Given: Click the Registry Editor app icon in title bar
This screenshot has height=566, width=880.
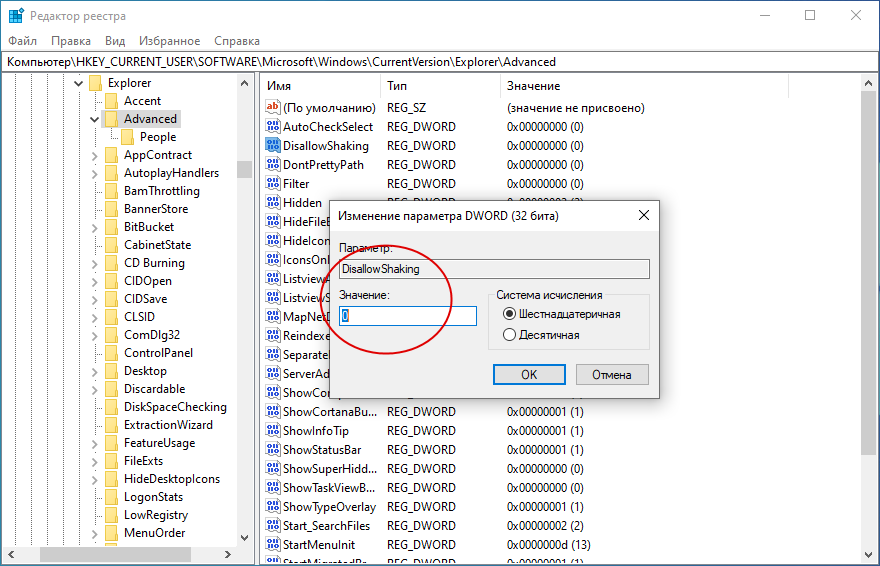Looking at the screenshot, I should click(16, 16).
